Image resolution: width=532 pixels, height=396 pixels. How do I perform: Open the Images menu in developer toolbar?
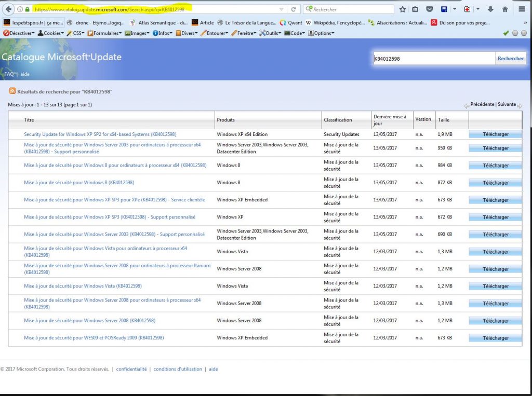137,33
